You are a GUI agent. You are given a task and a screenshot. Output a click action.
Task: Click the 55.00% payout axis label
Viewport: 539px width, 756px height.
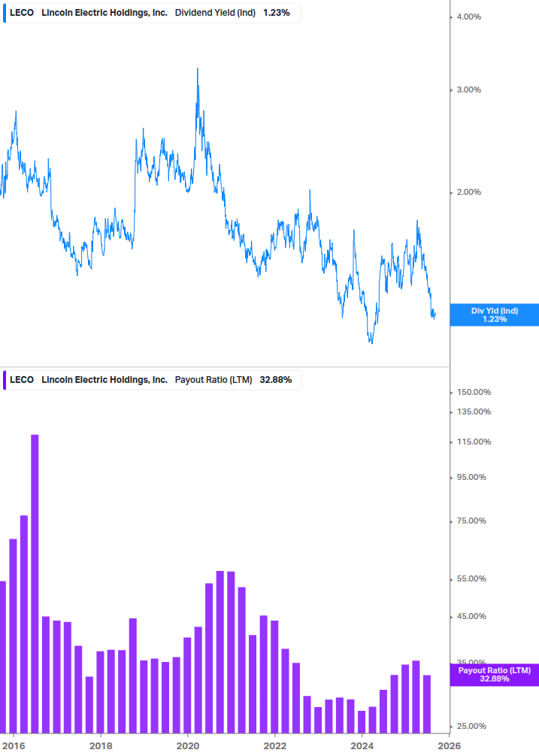471,578
